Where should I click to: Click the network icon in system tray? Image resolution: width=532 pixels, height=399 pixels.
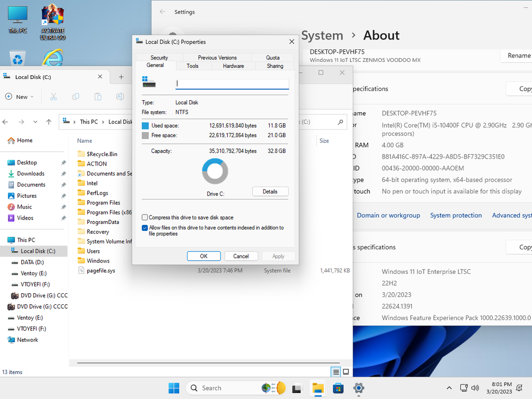(x=464, y=388)
